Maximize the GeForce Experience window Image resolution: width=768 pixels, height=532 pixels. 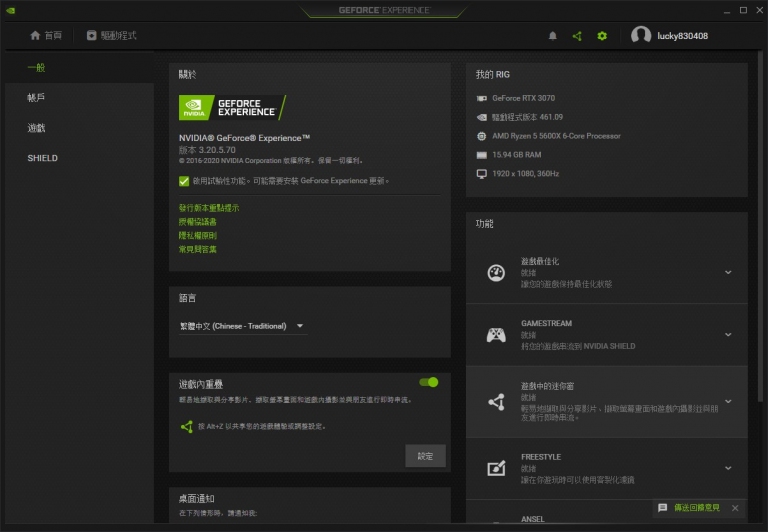[743, 10]
